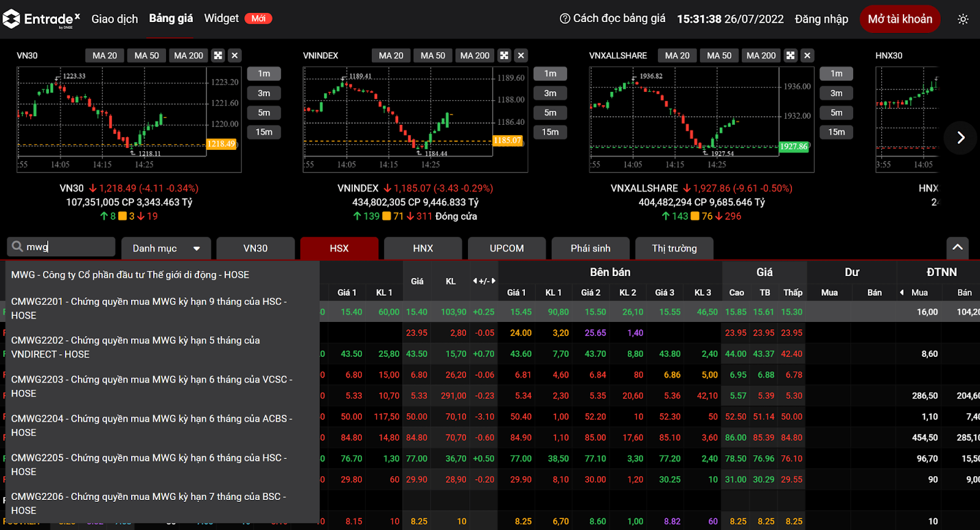This screenshot has height=530, width=980.
Task: Open the Cách đọc bảng giá guide
Action: 619,18
